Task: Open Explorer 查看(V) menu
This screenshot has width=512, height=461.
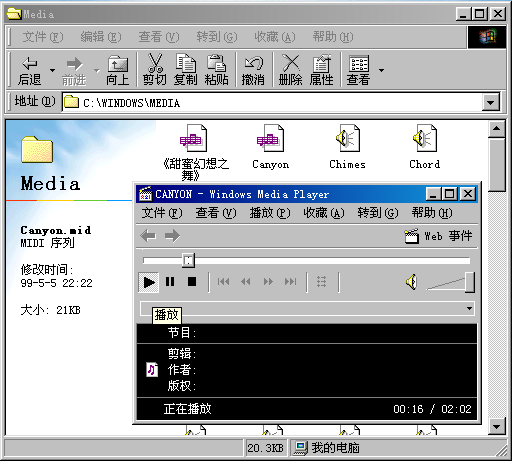Action: [159, 37]
